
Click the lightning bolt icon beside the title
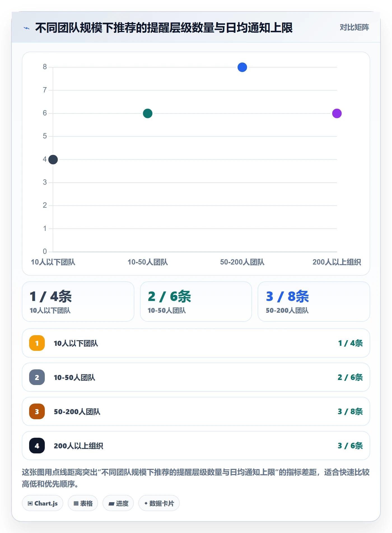27,28
